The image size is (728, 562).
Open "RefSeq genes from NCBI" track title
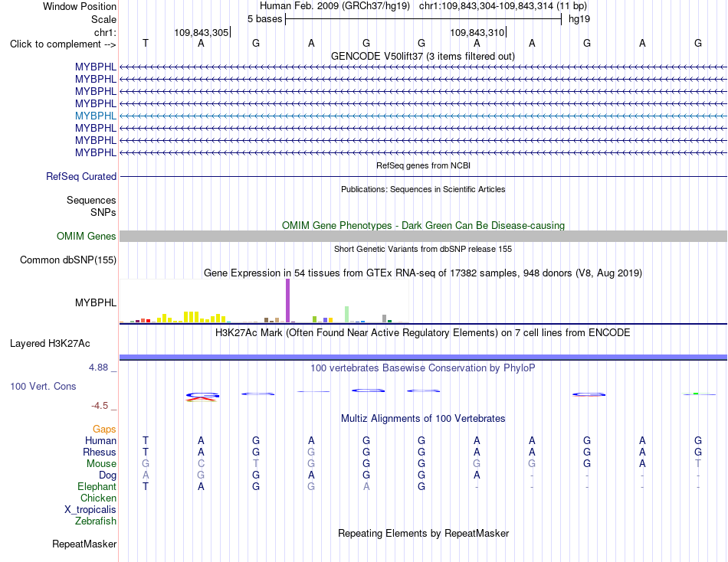423,165
